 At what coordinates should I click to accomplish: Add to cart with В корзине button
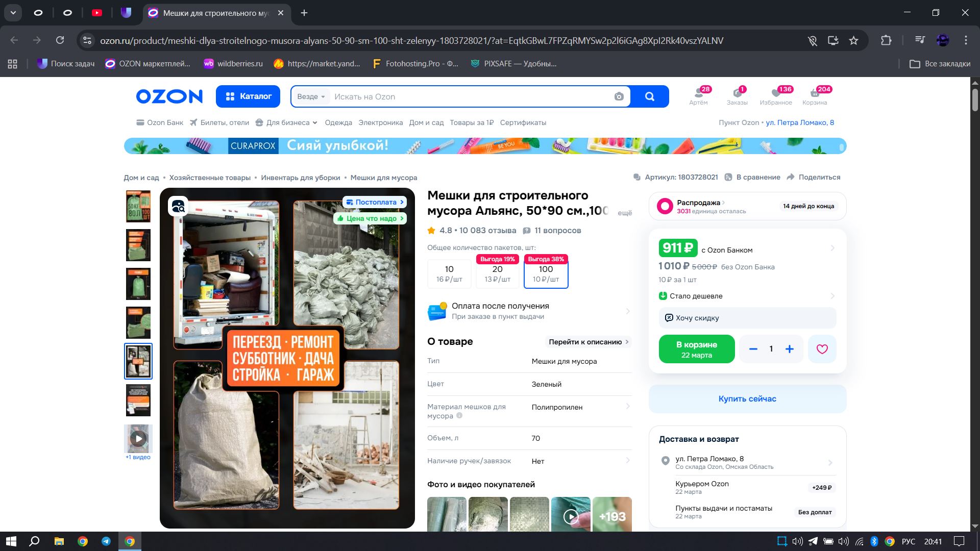pos(696,349)
